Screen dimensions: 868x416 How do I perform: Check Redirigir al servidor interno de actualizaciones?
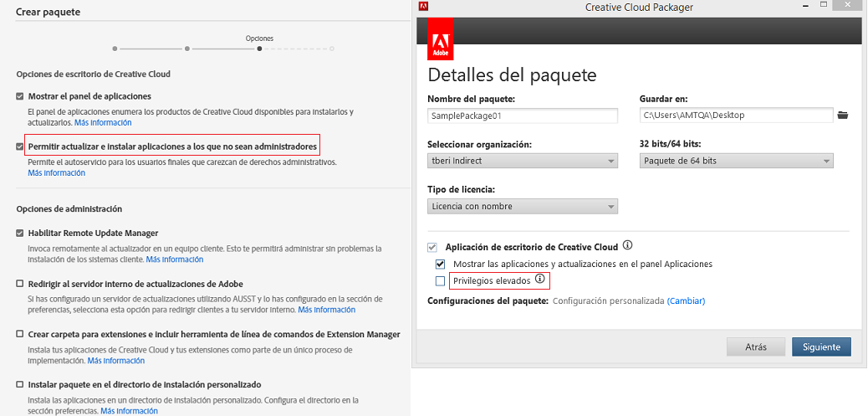coord(20,284)
